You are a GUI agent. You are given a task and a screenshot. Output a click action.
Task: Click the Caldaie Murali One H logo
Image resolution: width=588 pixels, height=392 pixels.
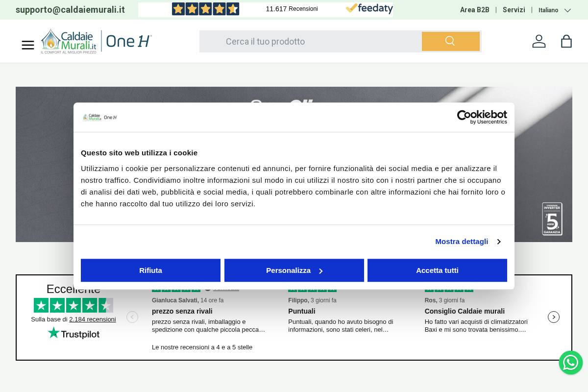click(97, 41)
